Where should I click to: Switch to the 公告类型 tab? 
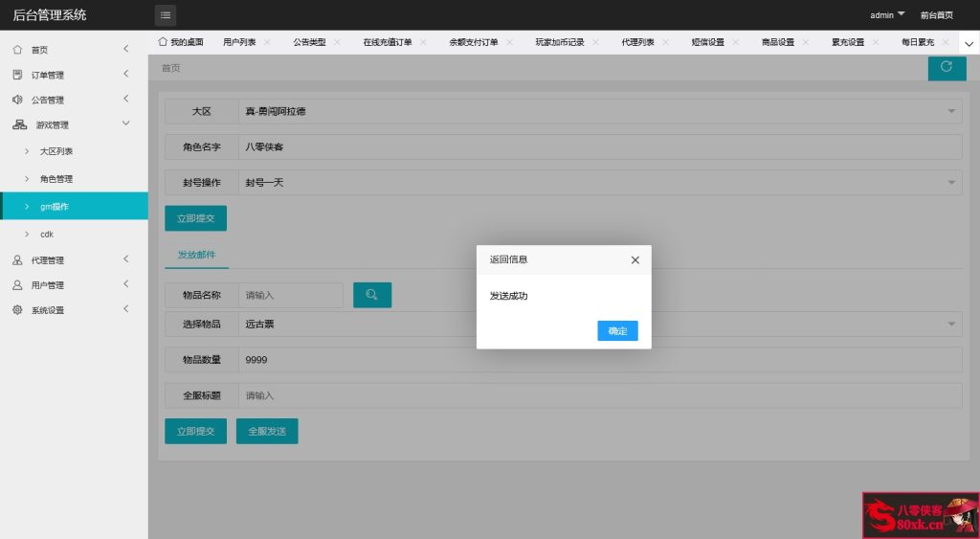coord(309,42)
